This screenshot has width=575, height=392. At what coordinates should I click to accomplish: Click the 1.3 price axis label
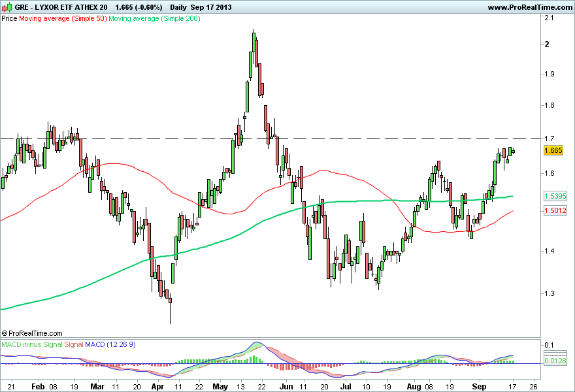[549, 293]
